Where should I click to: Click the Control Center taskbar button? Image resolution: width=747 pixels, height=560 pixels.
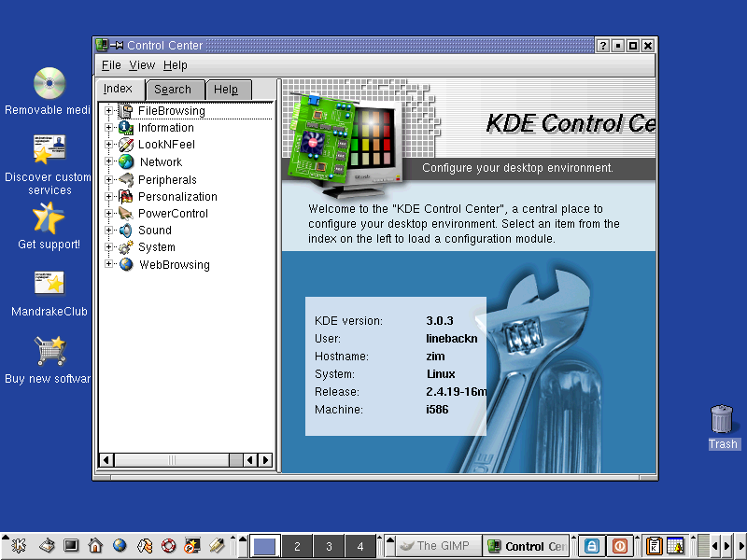(x=527, y=546)
